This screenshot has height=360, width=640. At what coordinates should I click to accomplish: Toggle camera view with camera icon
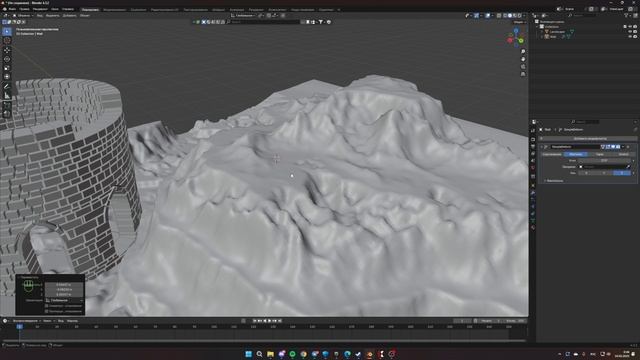tap(523, 67)
